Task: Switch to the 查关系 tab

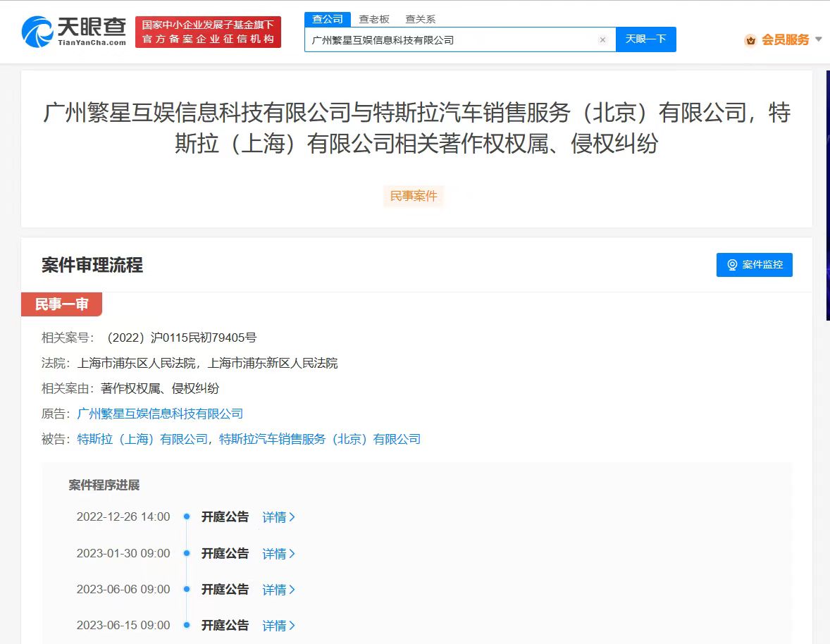Action: point(421,19)
